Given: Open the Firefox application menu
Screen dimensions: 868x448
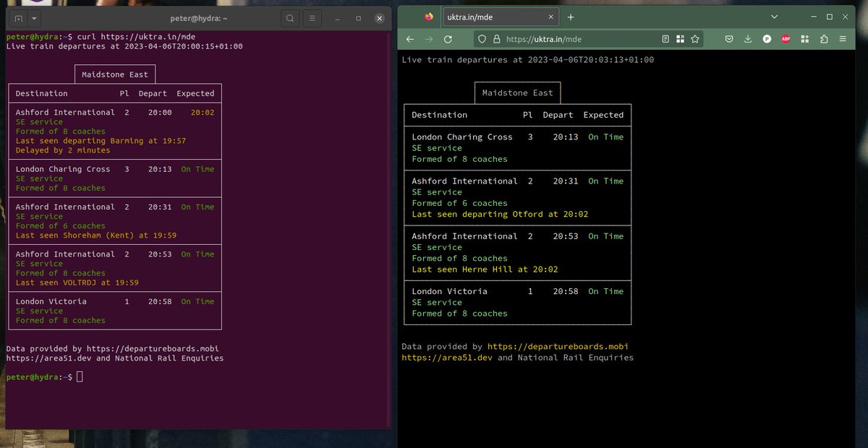Looking at the screenshot, I should [843, 39].
